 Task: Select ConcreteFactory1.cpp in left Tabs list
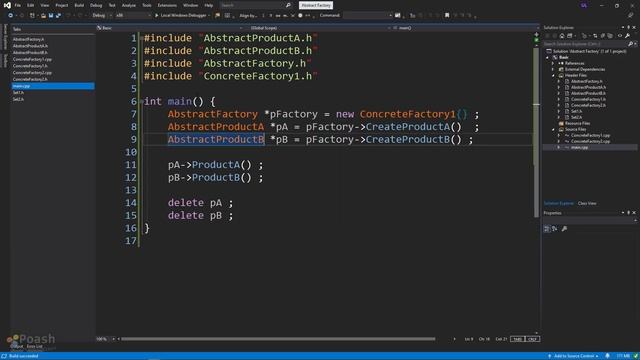pyautogui.click(x=32, y=60)
